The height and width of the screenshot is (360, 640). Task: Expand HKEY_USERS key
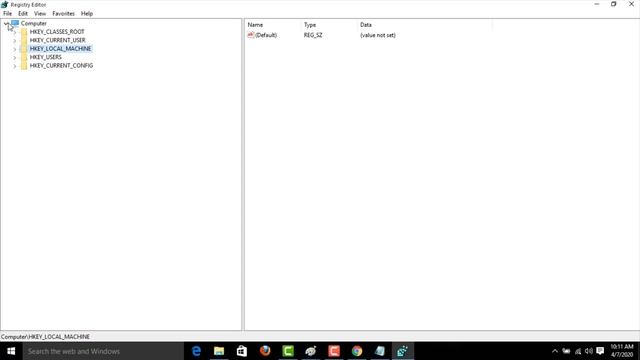pyautogui.click(x=15, y=58)
